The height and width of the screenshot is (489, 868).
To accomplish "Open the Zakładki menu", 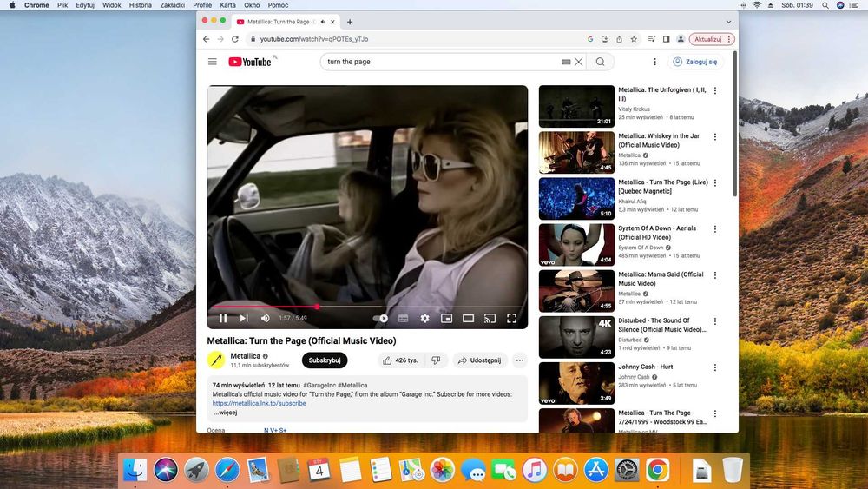I will click(x=172, y=5).
